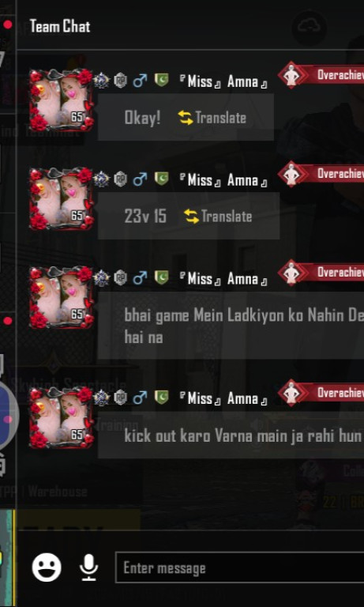This screenshot has height=607, width=364.
Task: Select the "kick out karo Varna" message bubble
Action: (x=231, y=435)
